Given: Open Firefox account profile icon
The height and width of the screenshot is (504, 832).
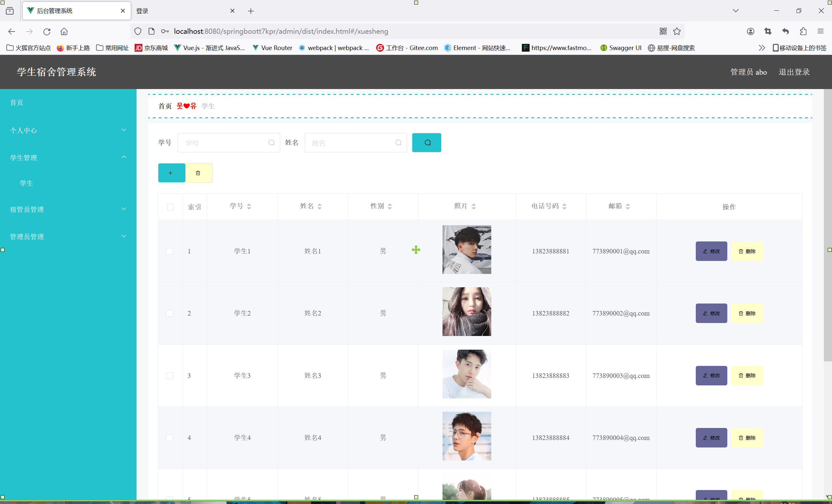Looking at the screenshot, I should (x=750, y=32).
